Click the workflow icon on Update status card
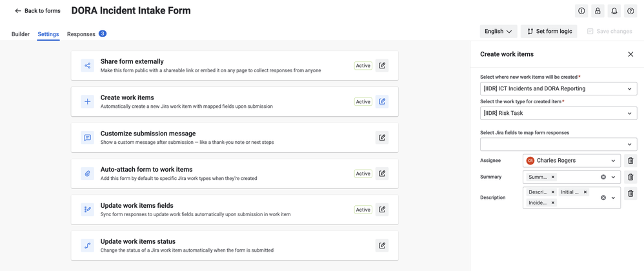644x271 pixels. 88,246
